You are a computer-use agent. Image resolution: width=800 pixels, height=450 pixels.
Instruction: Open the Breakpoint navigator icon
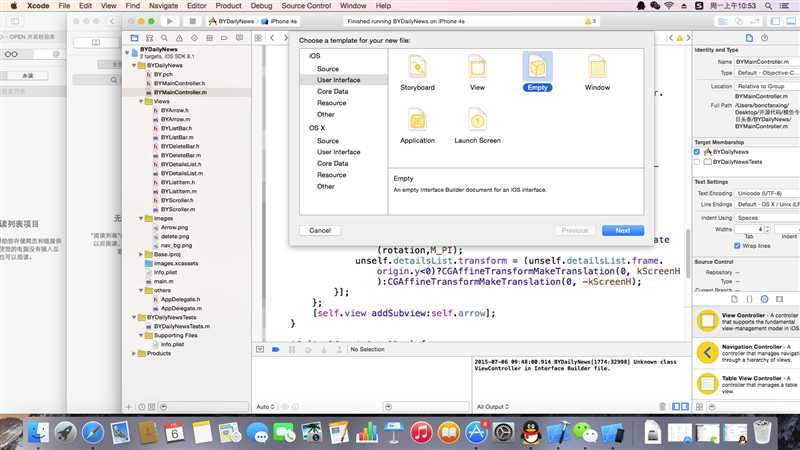(x=224, y=38)
